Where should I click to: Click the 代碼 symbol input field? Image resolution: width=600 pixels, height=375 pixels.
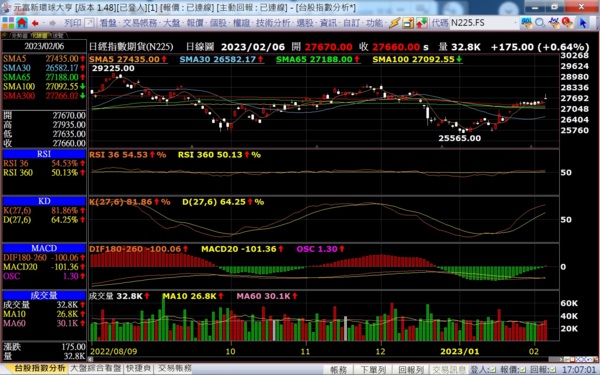tap(481, 23)
